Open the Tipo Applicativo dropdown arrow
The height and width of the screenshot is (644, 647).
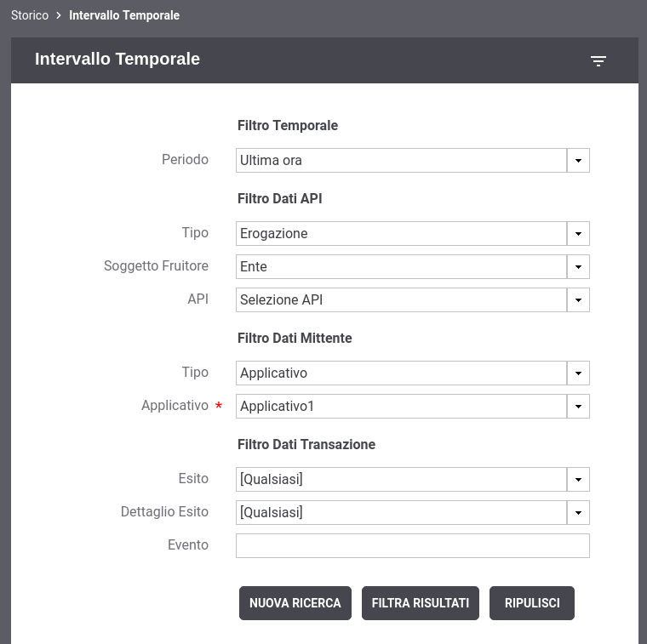click(x=579, y=373)
